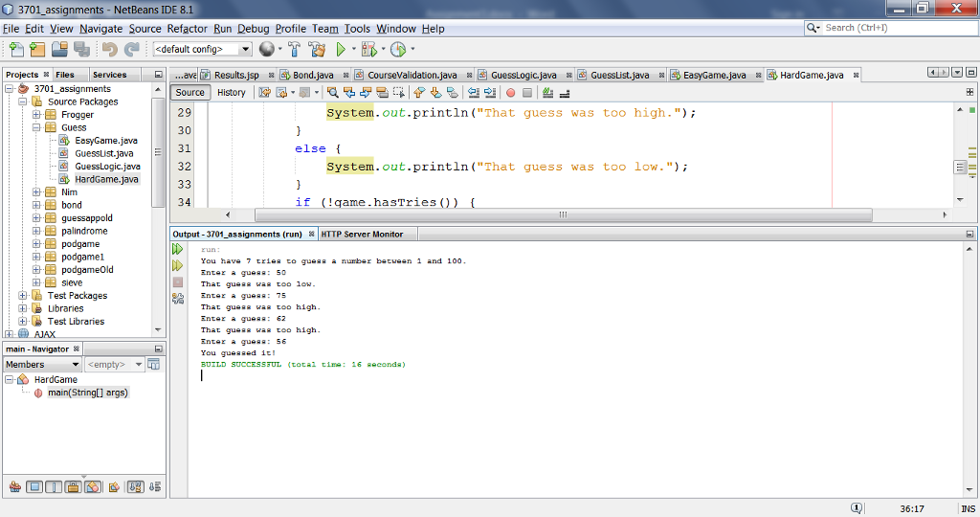Screen dimensions: 980x517
Task: Click the globe browser icon in toolbar
Action: tap(267, 49)
